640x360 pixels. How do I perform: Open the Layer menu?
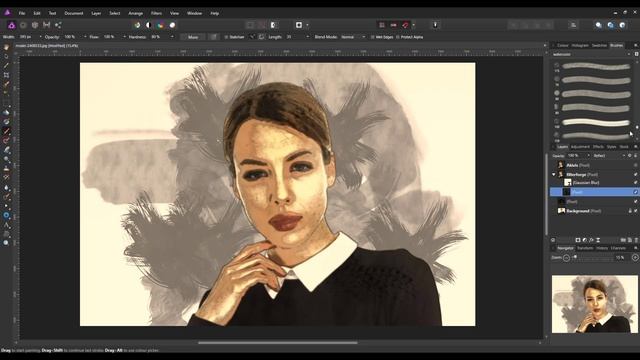tap(96, 13)
